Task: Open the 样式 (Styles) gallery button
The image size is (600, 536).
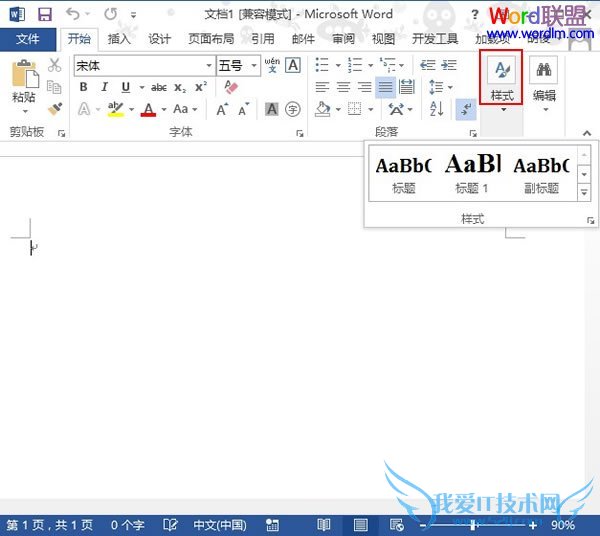Action: coord(502,78)
